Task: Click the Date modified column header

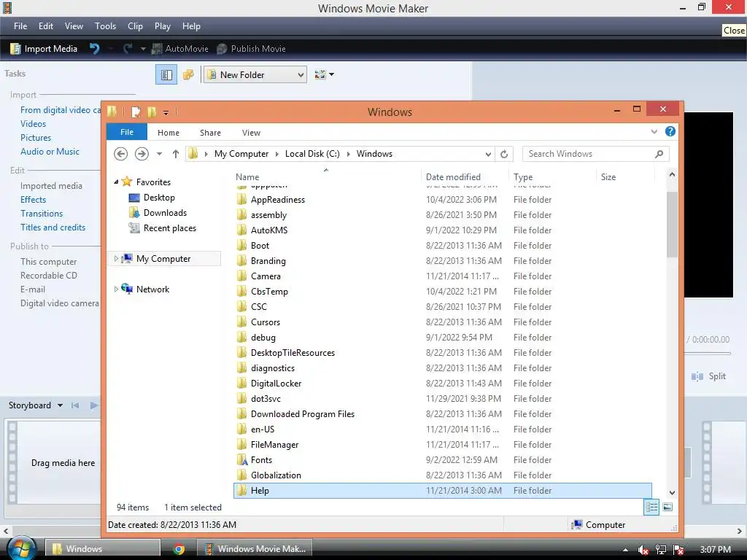Action: coord(453,177)
